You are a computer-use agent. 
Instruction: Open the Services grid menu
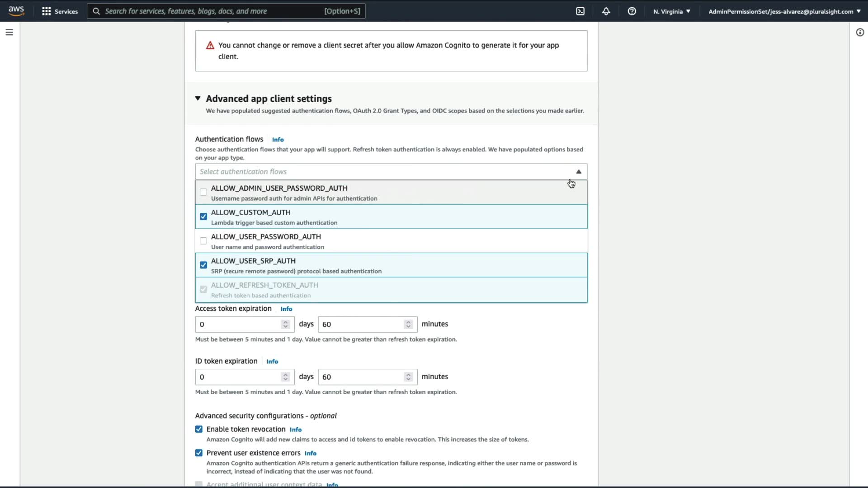(60, 11)
